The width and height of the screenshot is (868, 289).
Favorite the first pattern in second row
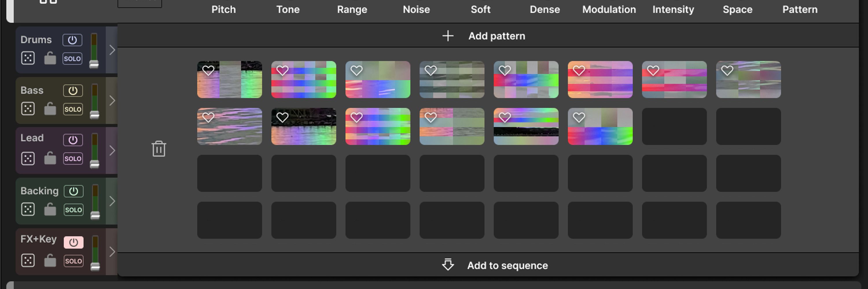208,117
